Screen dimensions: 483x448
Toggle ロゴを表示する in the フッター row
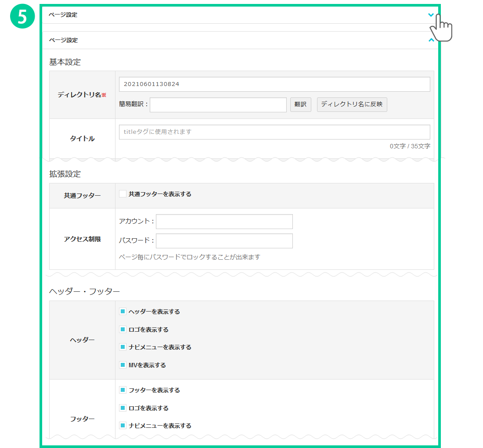point(123,408)
